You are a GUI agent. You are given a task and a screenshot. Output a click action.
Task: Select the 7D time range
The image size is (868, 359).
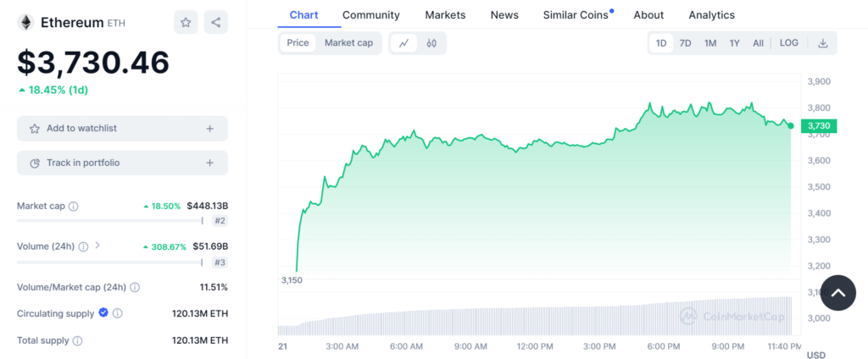(685, 43)
